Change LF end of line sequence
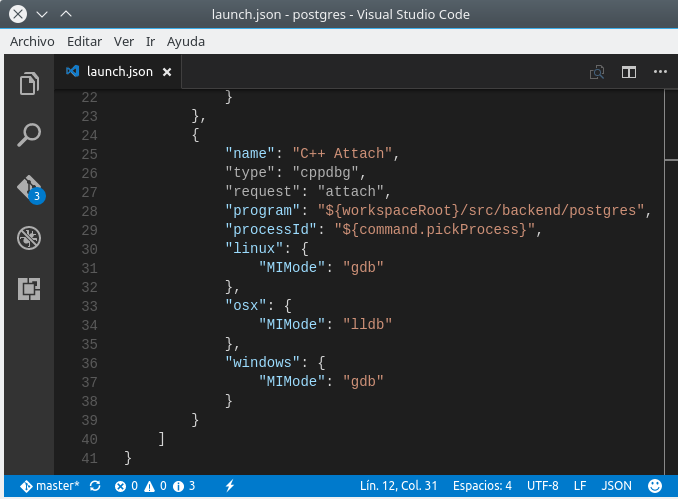The height and width of the screenshot is (499, 678). (x=580, y=486)
